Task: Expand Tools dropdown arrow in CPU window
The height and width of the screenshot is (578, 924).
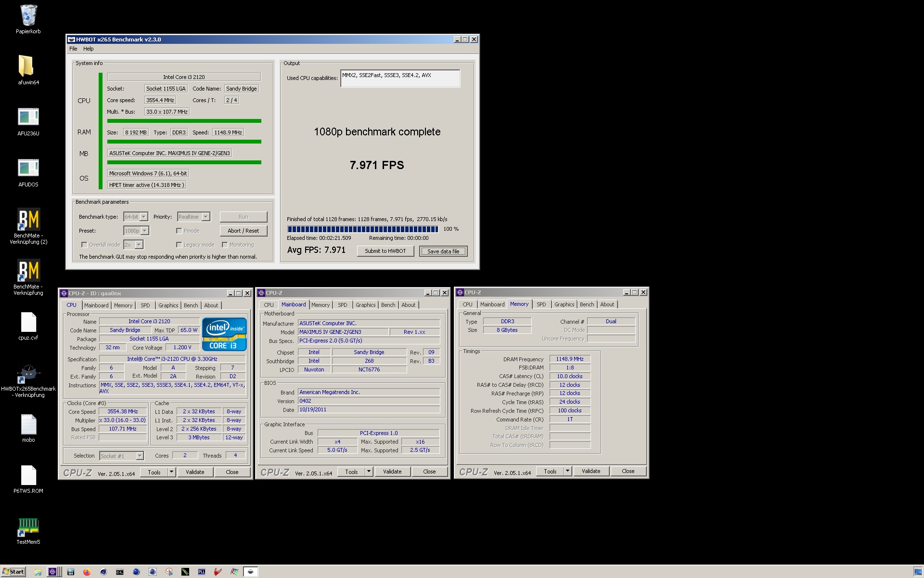Action: coord(172,472)
